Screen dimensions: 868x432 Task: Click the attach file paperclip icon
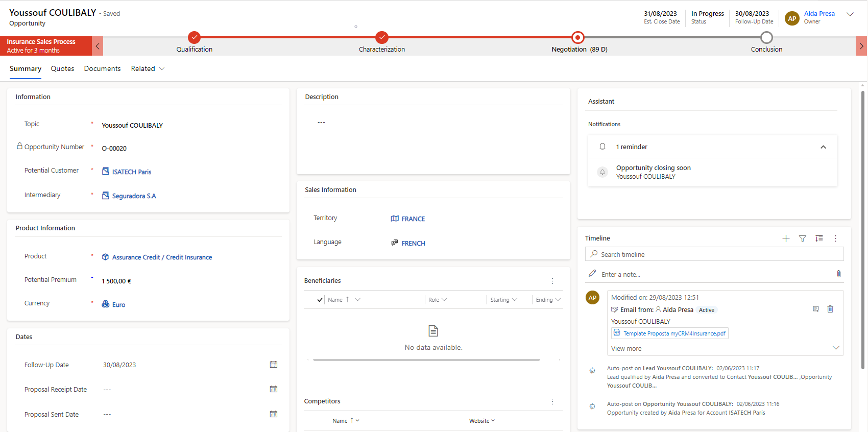[x=839, y=274]
